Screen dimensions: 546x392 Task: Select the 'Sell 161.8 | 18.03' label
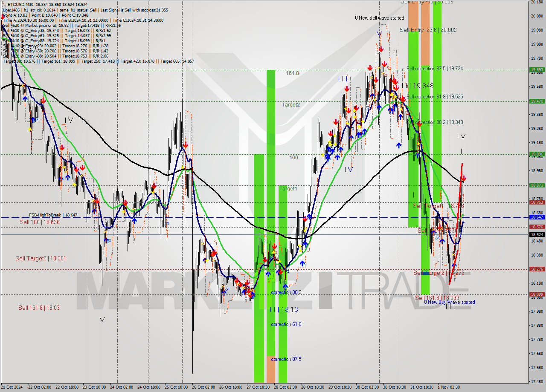click(39, 308)
